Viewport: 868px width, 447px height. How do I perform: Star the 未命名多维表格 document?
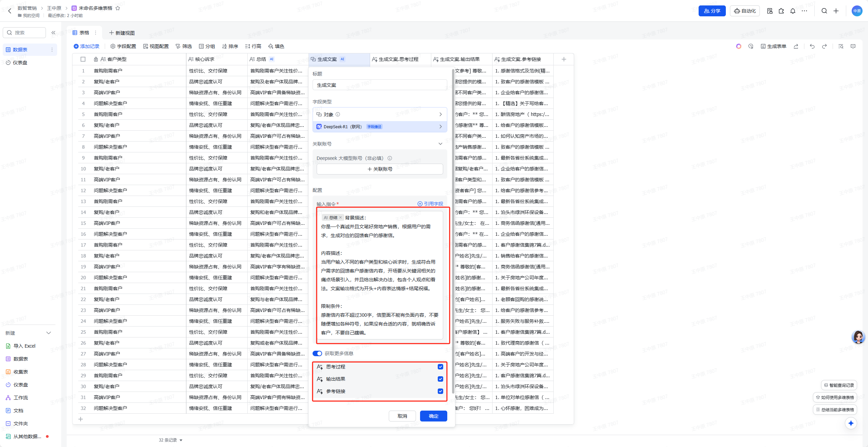coord(118,8)
